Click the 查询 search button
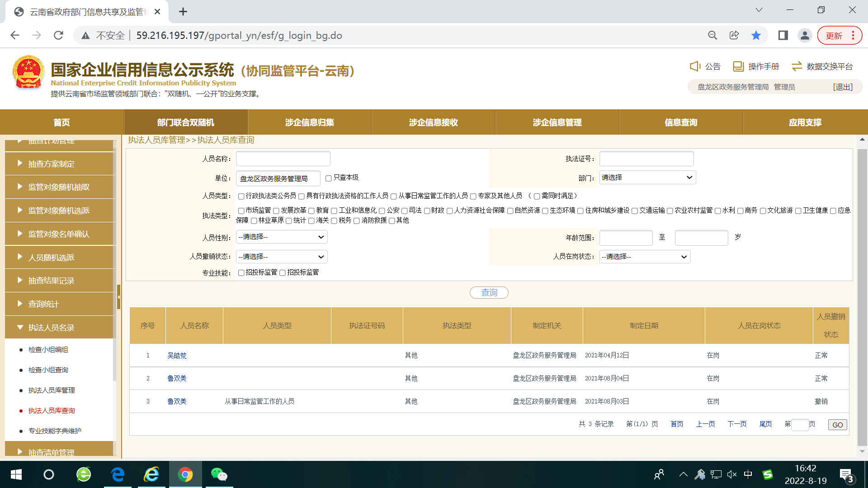Image resolution: width=868 pixels, height=488 pixels. coord(489,292)
